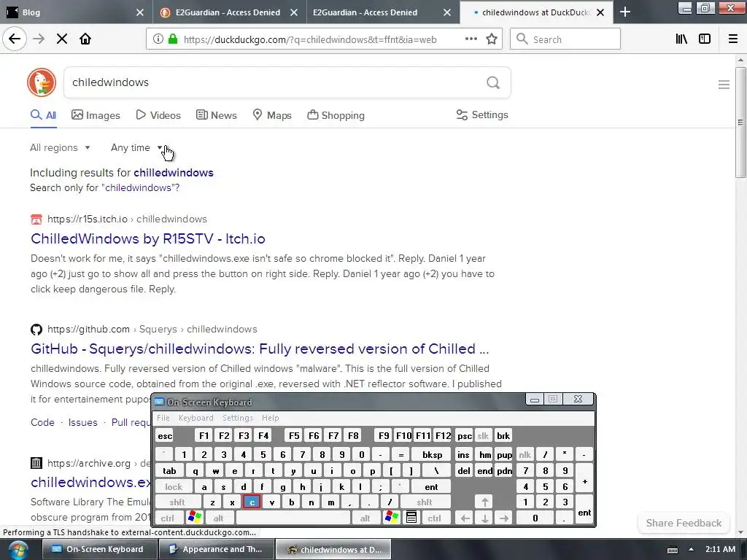Viewport: 747px width, 560px height.
Task: Open the Firefox home page
Action: (85, 39)
